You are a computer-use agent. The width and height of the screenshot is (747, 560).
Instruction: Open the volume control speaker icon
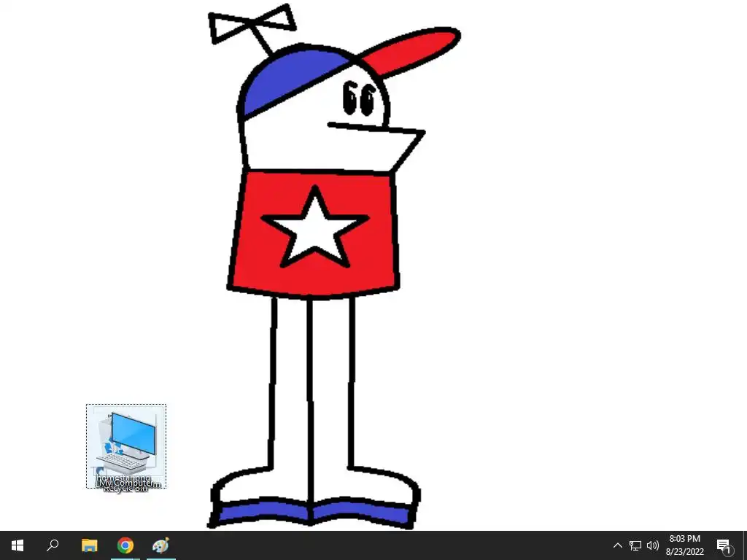click(653, 545)
